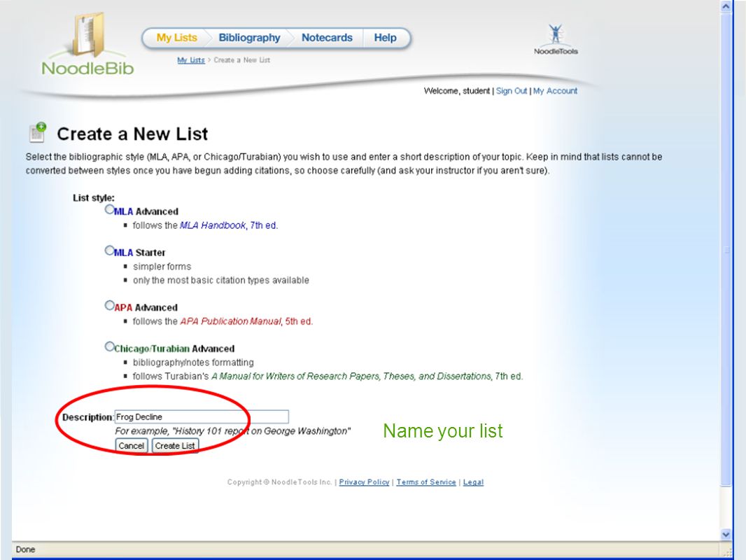Select the MLA Starter radio button
The height and width of the screenshot is (560, 746).
(109, 251)
